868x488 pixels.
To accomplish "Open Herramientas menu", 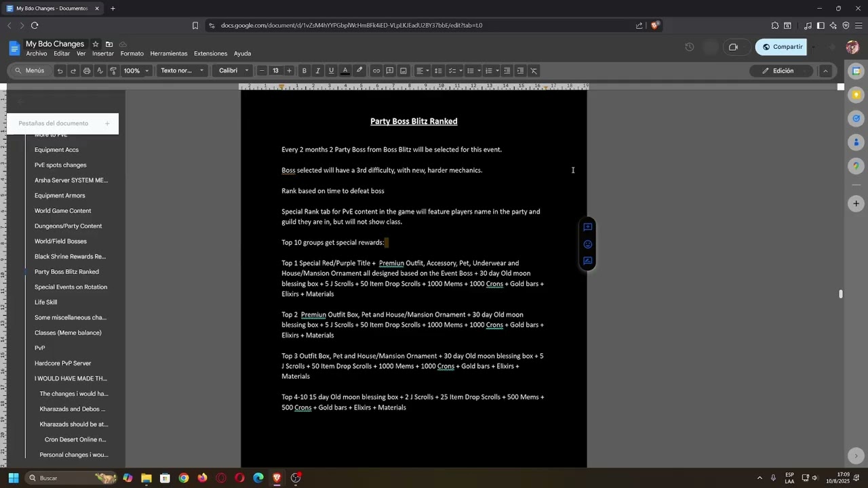I will [169, 54].
